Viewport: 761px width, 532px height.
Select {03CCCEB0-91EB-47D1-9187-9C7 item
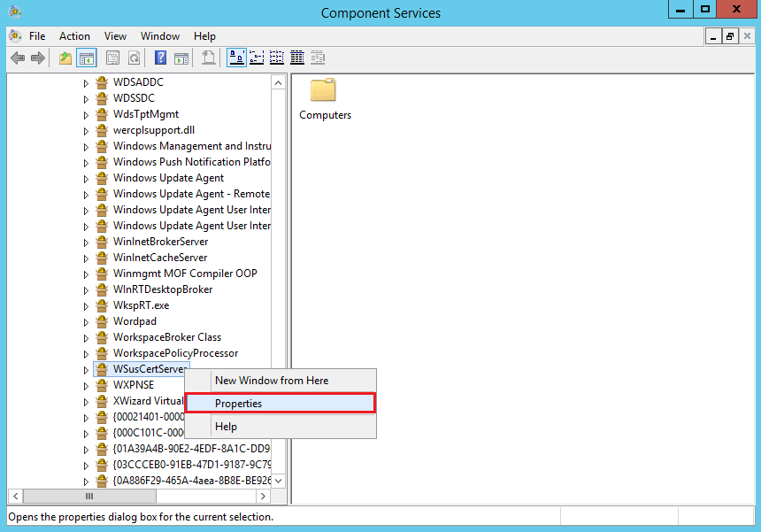(x=192, y=465)
